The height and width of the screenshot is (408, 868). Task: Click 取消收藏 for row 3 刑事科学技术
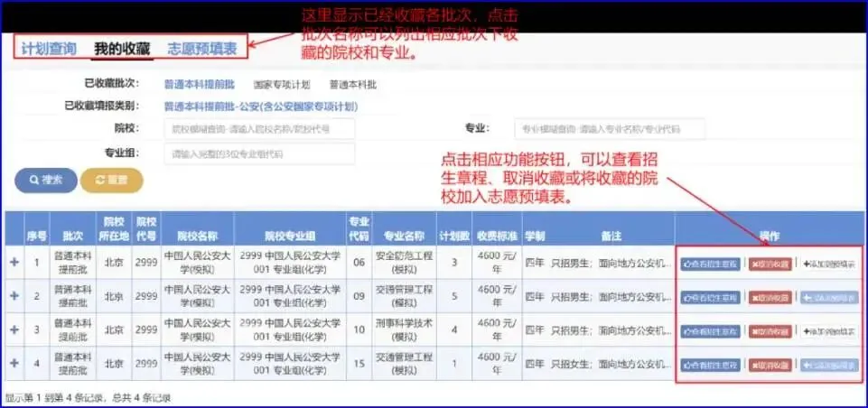point(770,331)
